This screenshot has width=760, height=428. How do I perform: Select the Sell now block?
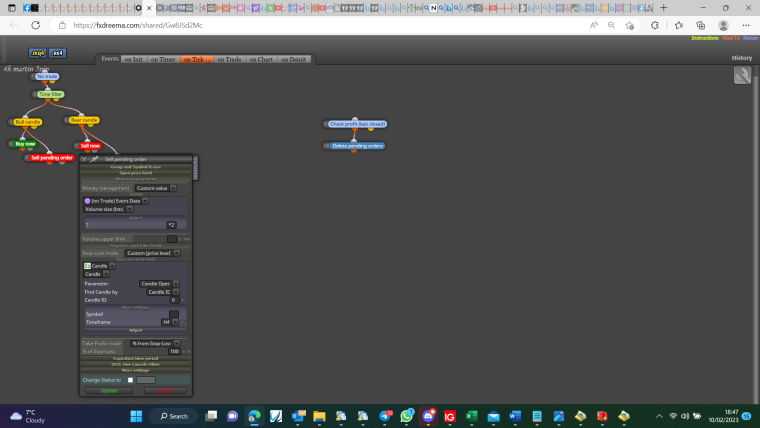[x=90, y=146]
